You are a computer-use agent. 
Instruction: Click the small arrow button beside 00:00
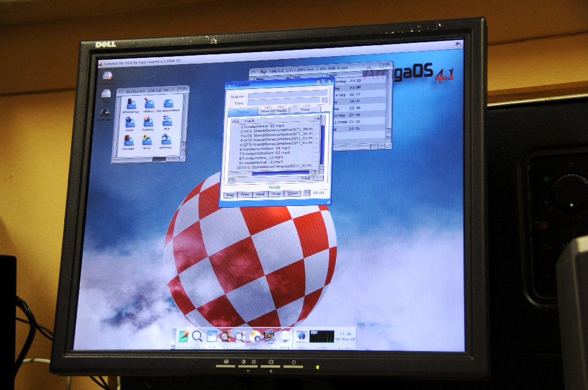pos(307,193)
